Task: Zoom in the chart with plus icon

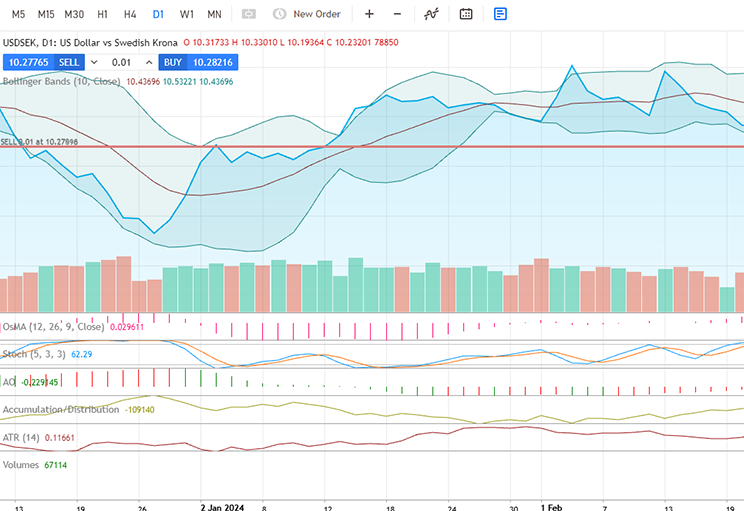Action: [x=369, y=14]
